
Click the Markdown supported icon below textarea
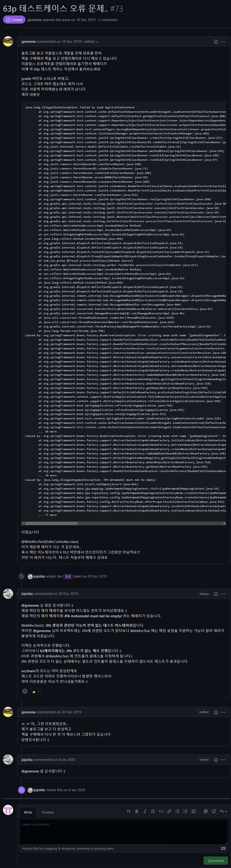[x=223, y=848]
